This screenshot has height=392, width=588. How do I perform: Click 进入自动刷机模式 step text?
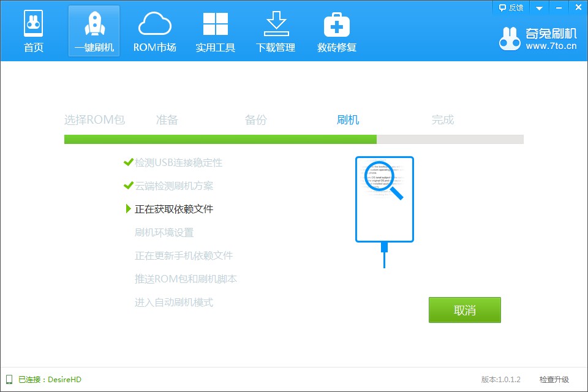coord(174,302)
